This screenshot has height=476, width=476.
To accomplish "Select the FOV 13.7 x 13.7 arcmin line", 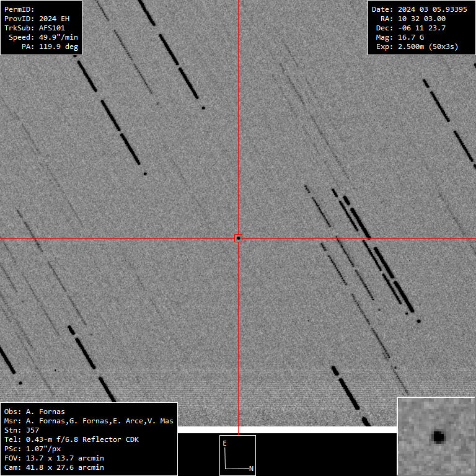I will (x=54, y=458).
